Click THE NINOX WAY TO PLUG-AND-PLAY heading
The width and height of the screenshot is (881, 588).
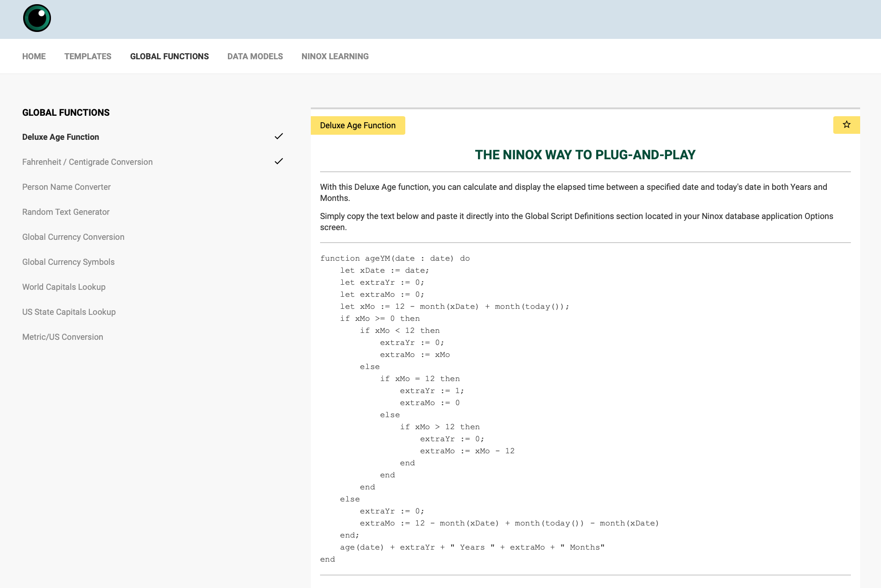[x=585, y=155]
